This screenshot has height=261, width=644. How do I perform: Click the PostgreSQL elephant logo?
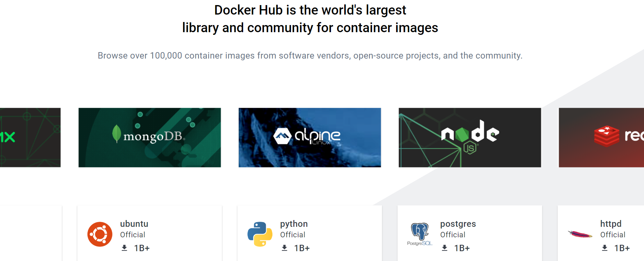point(420,234)
